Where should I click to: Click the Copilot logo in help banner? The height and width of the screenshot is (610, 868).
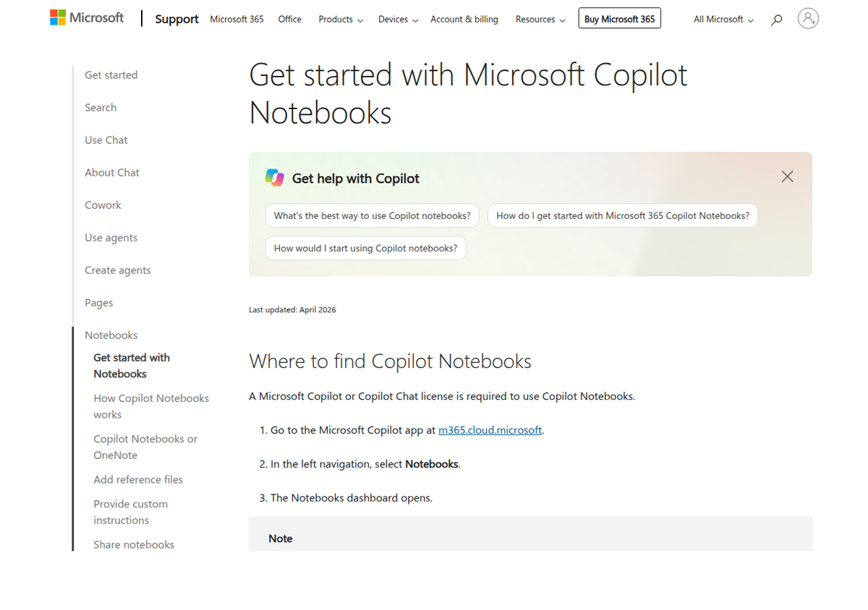click(x=274, y=178)
